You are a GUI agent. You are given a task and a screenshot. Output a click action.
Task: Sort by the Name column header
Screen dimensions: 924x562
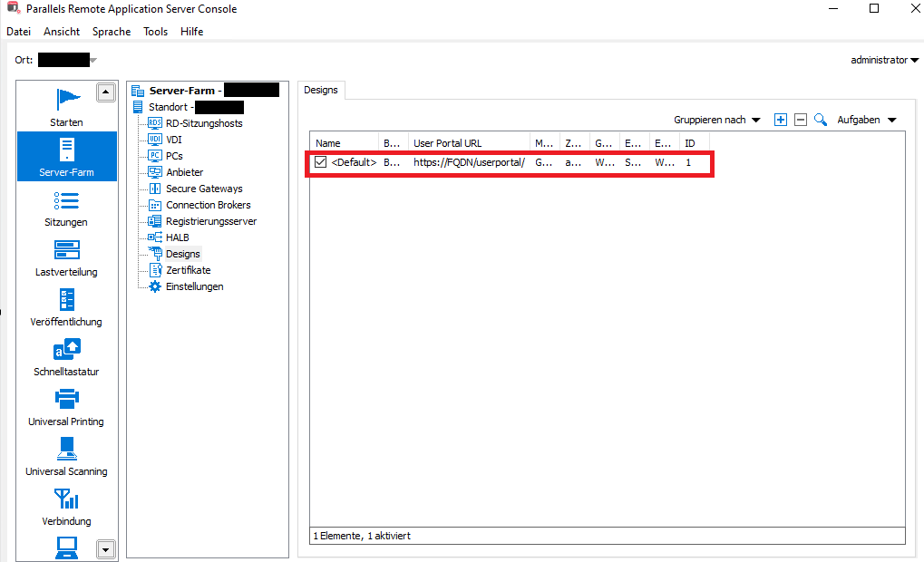[x=345, y=143]
